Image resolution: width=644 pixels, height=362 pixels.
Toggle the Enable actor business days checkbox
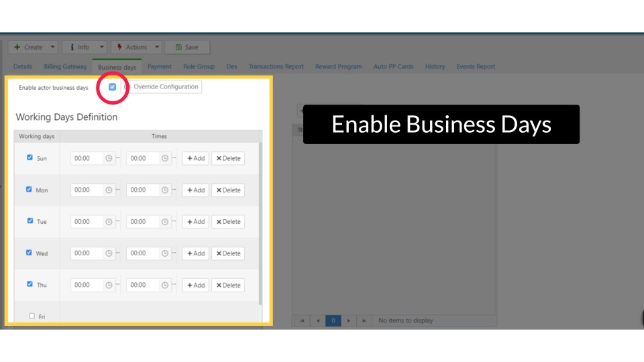tap(112, 87)
